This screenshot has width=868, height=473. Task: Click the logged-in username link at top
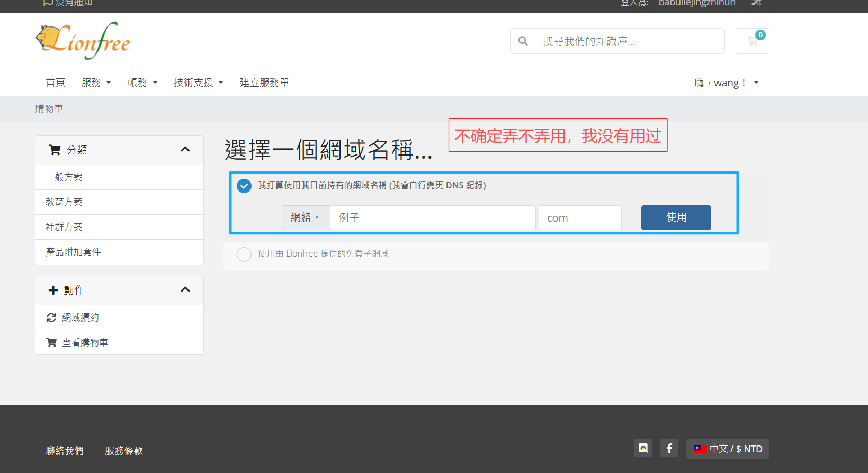[697, 3]
